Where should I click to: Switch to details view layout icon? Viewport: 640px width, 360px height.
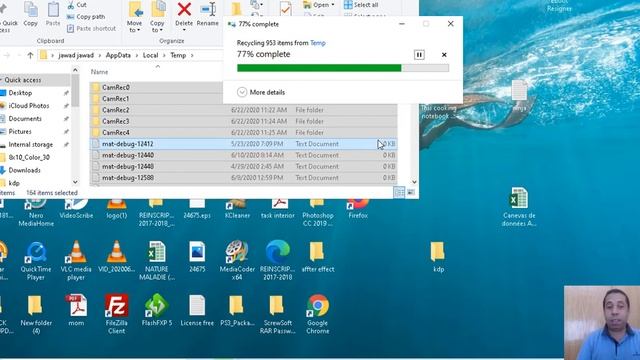click(399, 192)
